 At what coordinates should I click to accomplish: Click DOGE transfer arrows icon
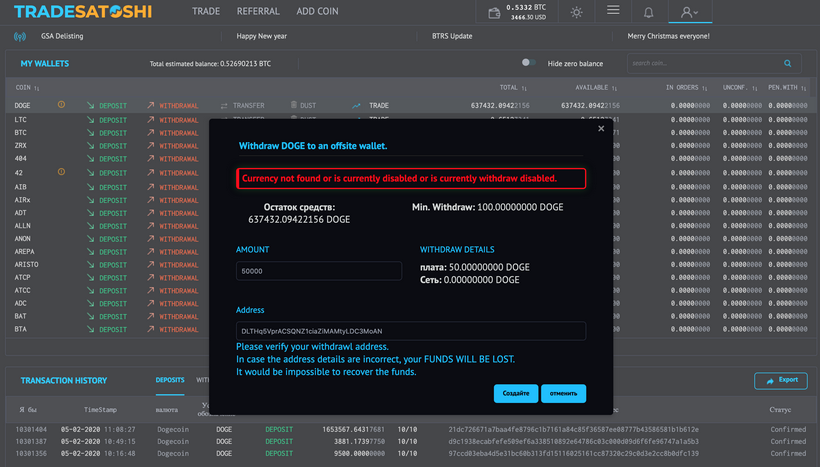click(224, 106)
